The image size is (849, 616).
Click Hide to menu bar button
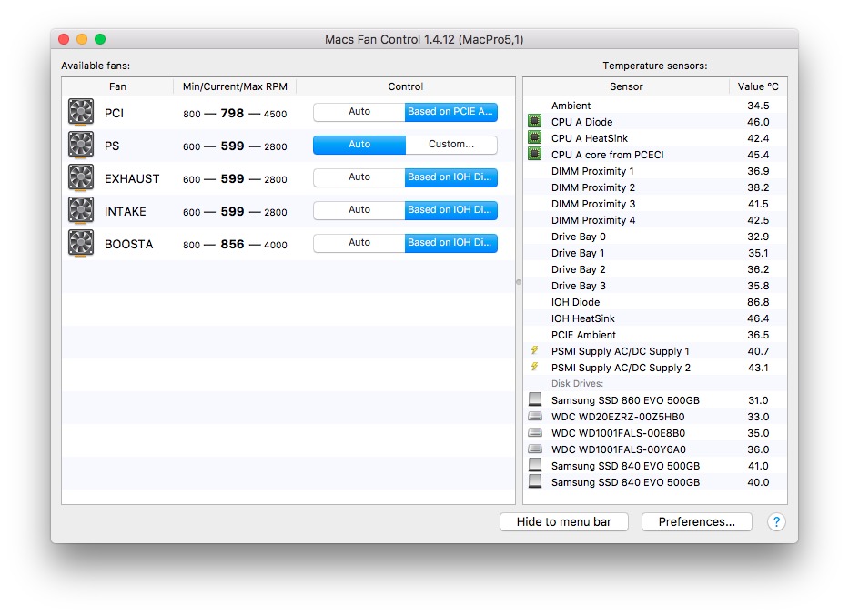[563, 521]
